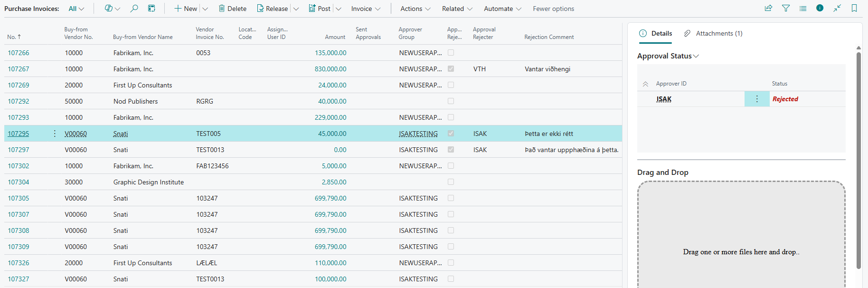Viewport: 868px width, 288px height.
Task: Click the Details info circle icon
Action: tap(643, 33)
